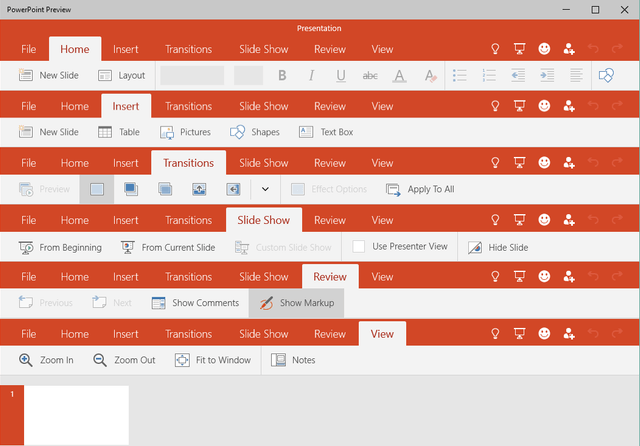Open the font name combo box
This screenshot has width=640, height=446.
pyautogui.click(x=192, y=75)
